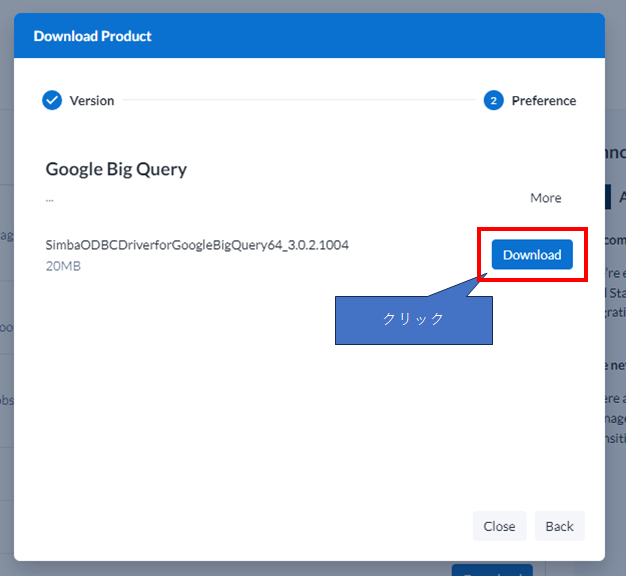
Task: Click the step 2 number circle
Action: (493, 100)
